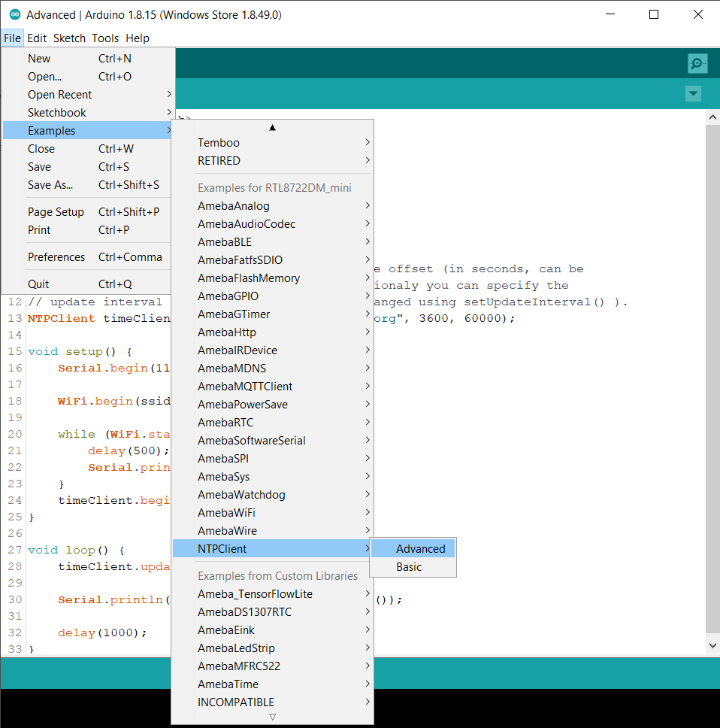
Task: Open the Basic NTPClient example
Action: (413, 567)
